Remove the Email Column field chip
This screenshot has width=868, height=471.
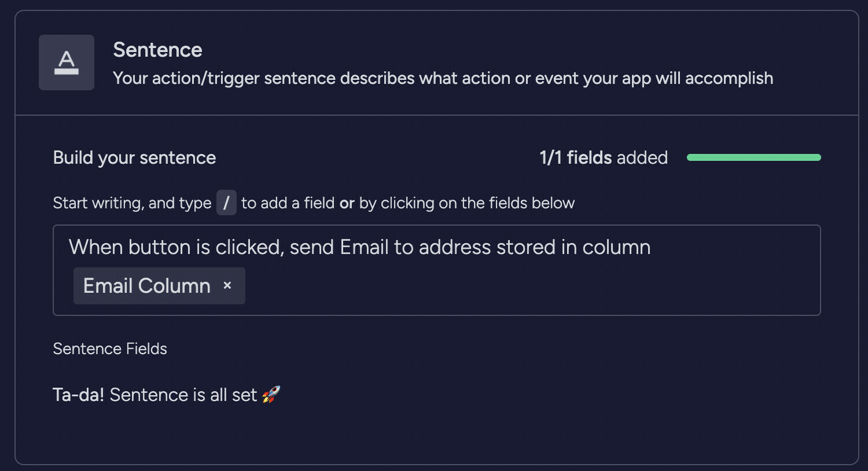pos(227,285)
